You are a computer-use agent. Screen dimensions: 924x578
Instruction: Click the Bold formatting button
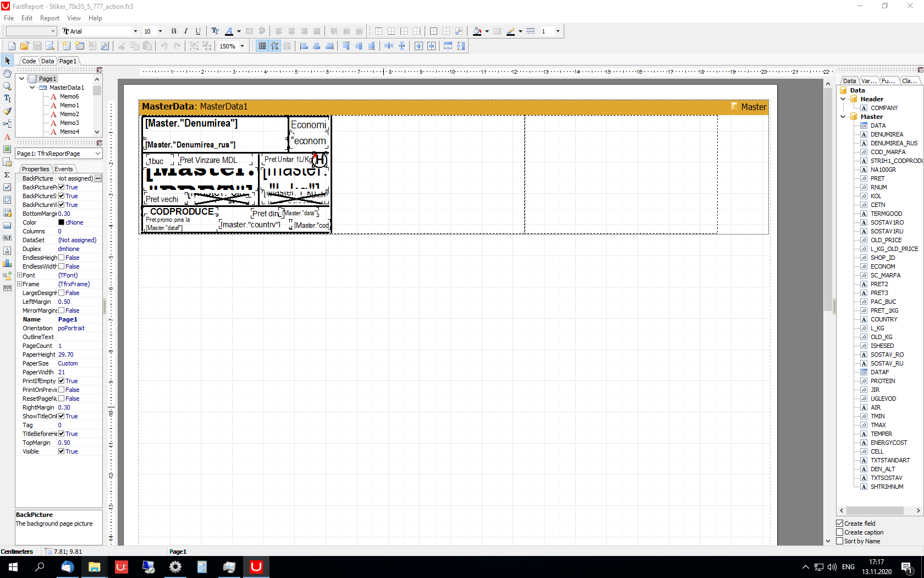[x=174, y=31]
